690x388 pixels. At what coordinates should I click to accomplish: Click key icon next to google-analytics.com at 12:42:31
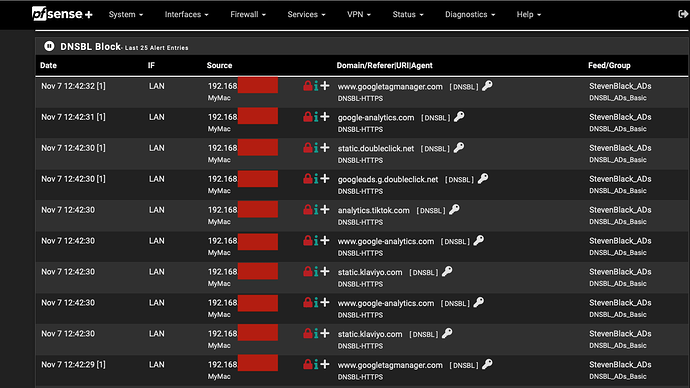459,117
